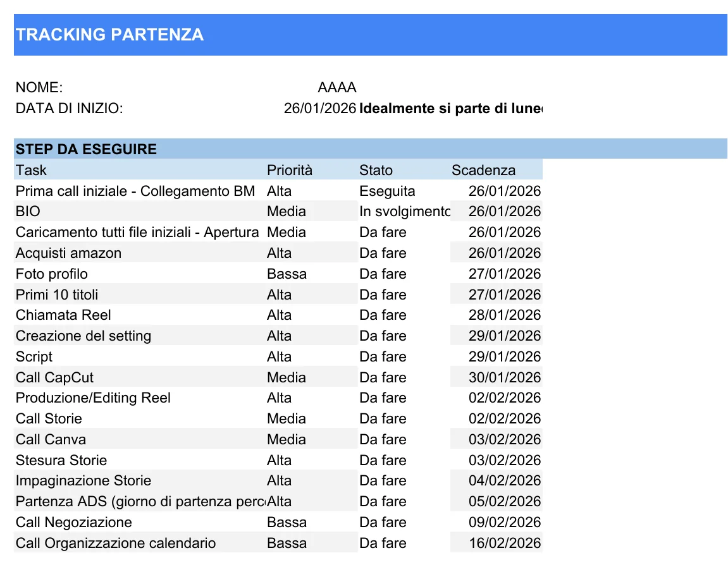Select the Creazione del setting task
Viewport: 728px width, 565px height.
point(139,336)
